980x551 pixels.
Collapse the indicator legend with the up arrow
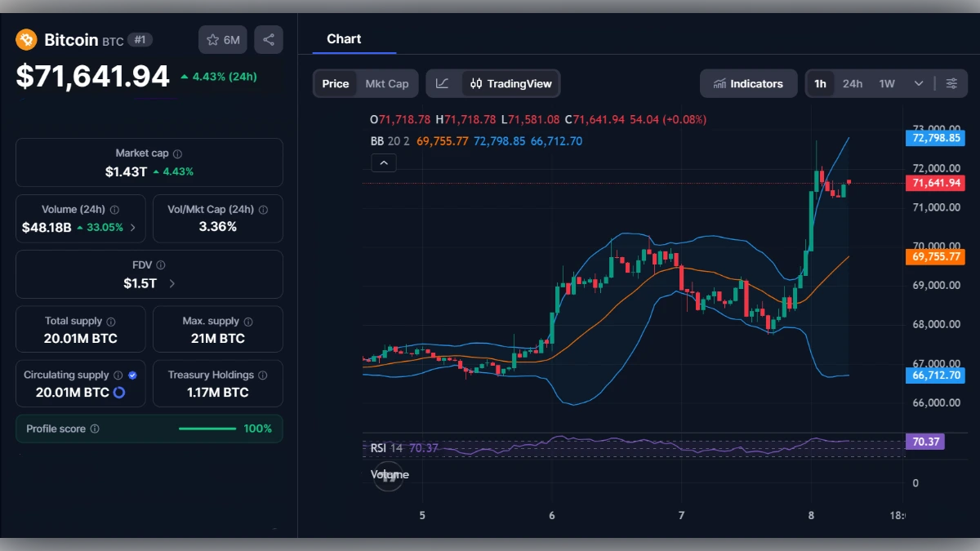click(384, 162)
